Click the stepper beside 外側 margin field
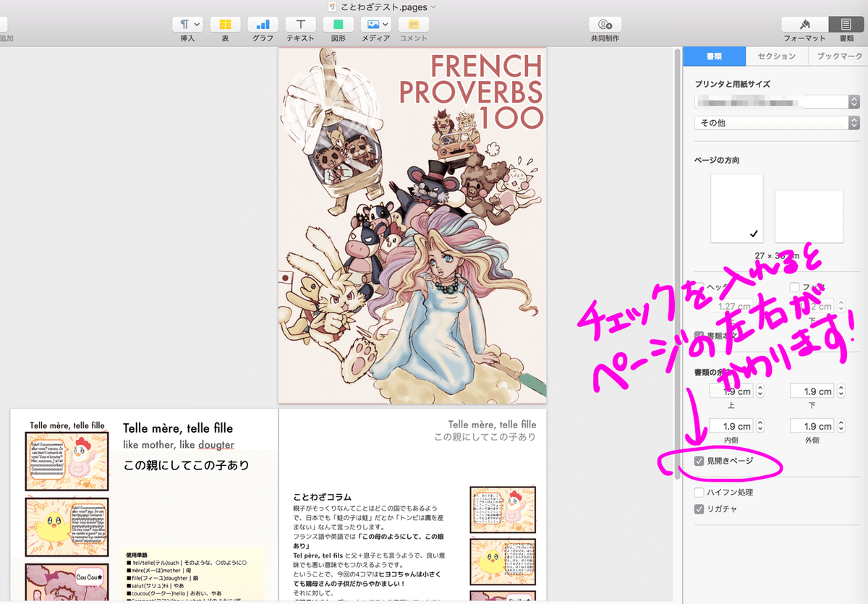Image resolution: width=868 pixels, height=604 pixels. click(x=841, y=426)
